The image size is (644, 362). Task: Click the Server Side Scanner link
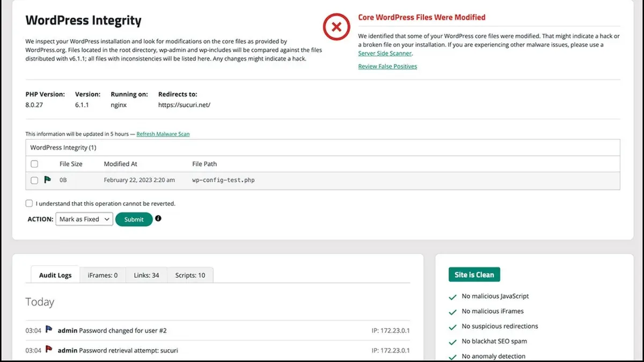385,54
